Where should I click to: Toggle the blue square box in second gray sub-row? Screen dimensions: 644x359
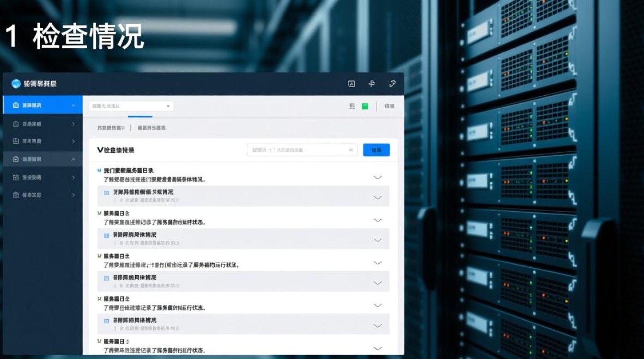[x=107, y=236]
